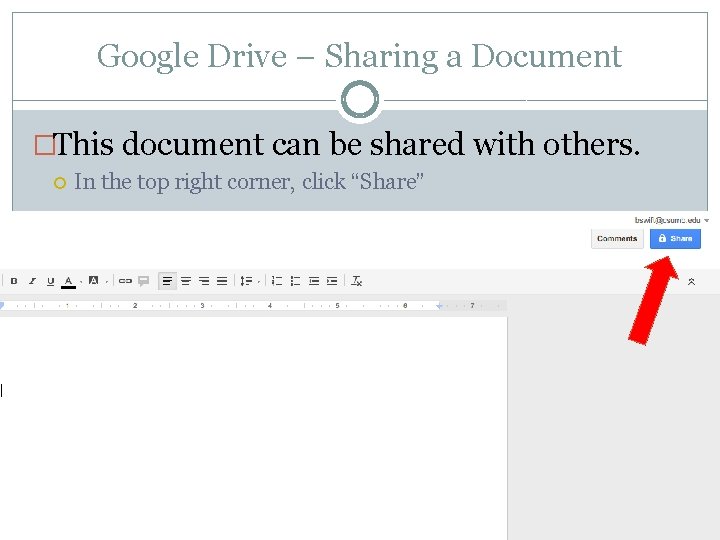Toggle bold formatting
The height and width of the screenshot is (540, 720).
14,281
